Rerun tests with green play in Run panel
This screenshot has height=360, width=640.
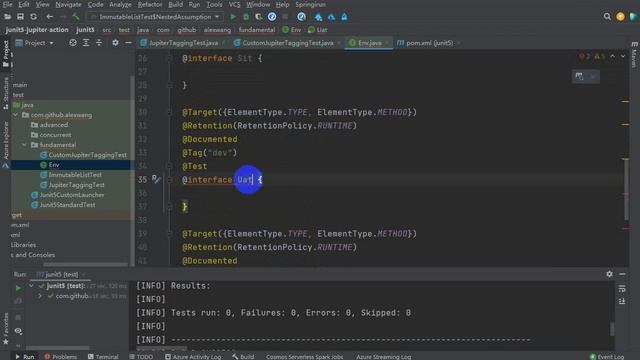(x=18, y=288)
